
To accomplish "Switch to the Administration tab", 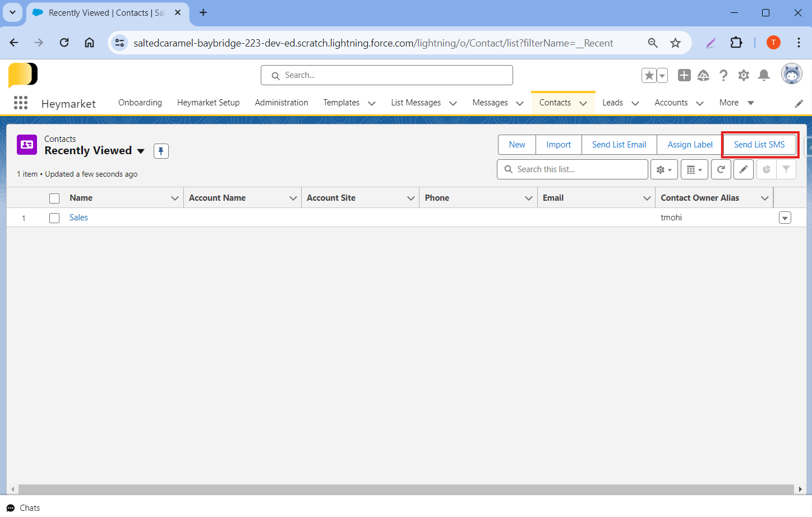I will (x=282, y=103).
